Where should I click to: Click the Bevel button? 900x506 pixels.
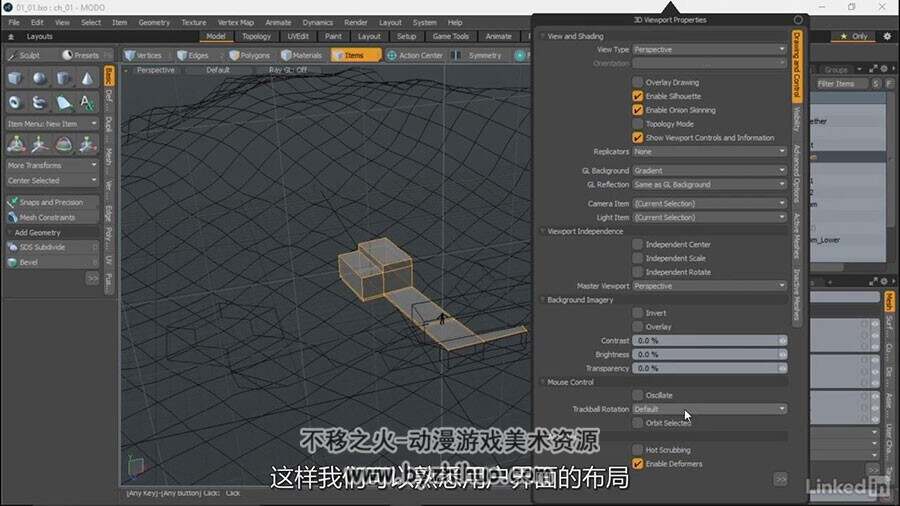52,262
